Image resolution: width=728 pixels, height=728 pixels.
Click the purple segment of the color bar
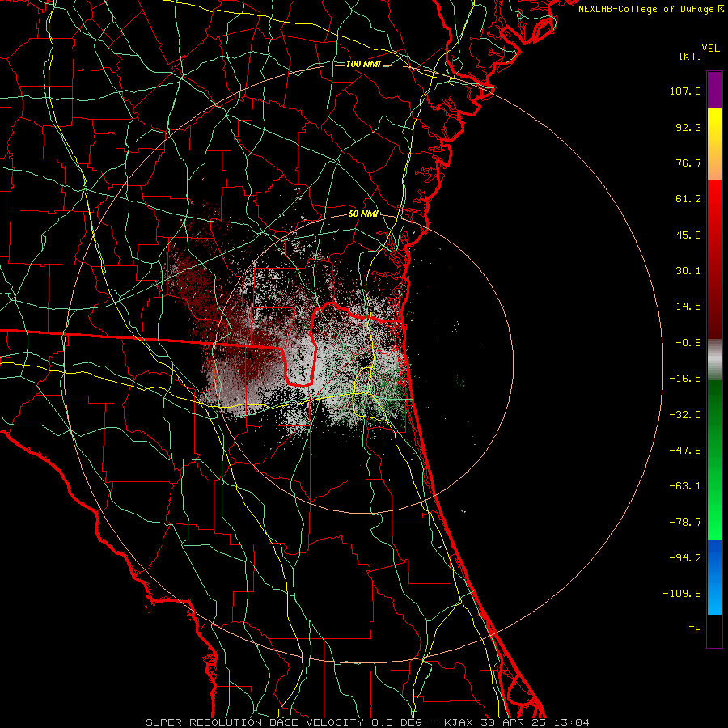point(714,90)
